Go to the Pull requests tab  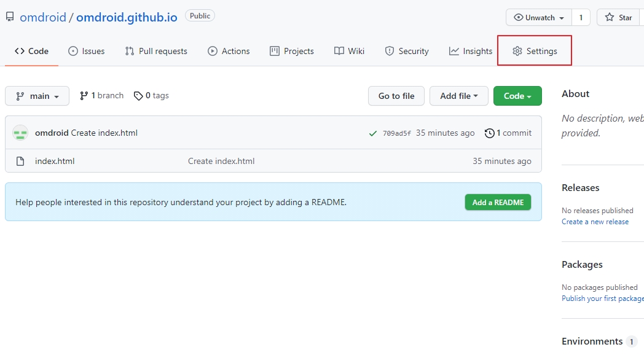(156, 51)
